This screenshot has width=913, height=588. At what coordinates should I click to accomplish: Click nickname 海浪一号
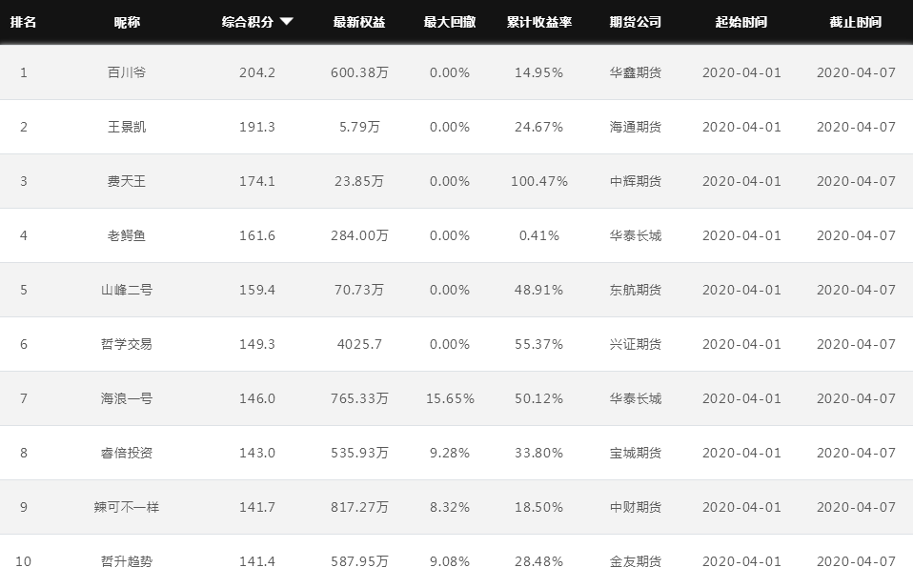point(127,398)
